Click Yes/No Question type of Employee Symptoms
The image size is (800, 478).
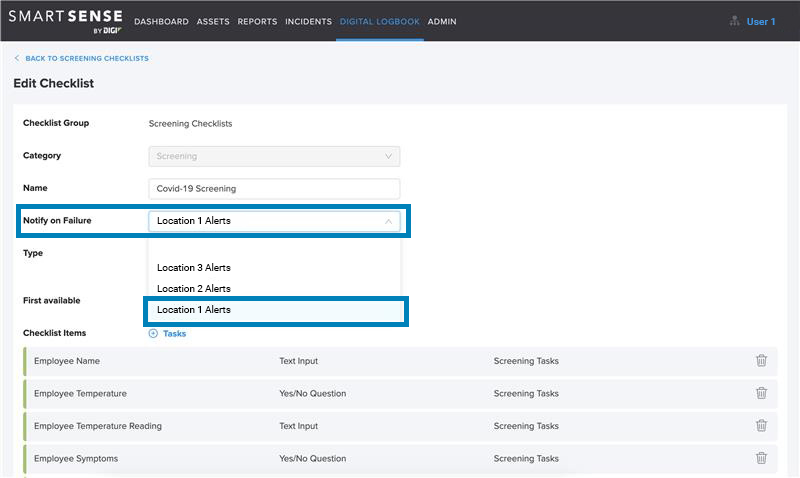click(312, 458)
